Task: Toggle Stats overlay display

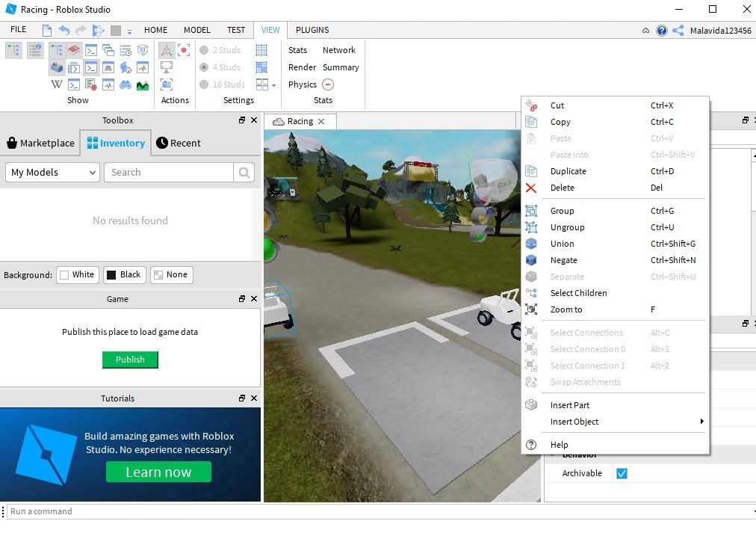Action: (x=297, y=50)
